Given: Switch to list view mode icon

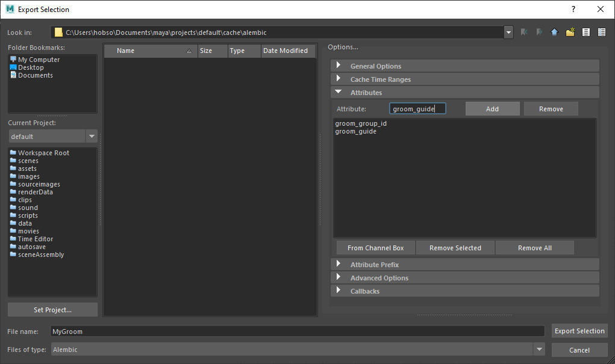Looking at the screenshot, I should [x=585, y=32].
